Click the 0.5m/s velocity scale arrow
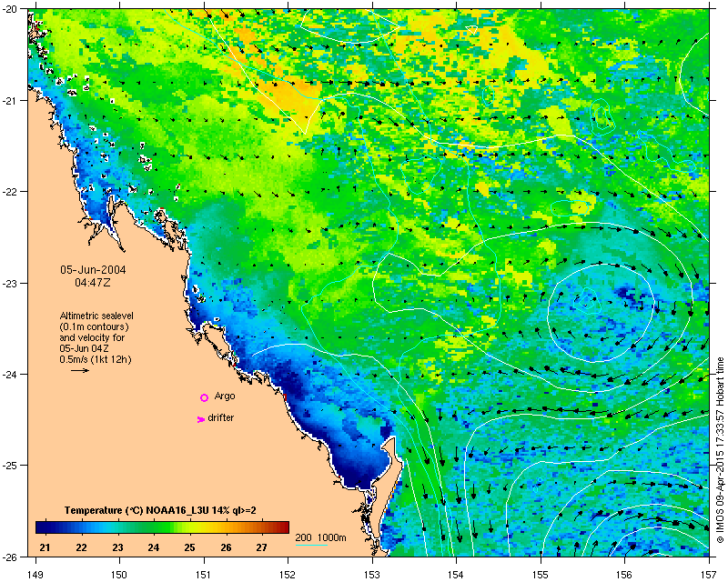The height and width of the screenshot is (582, 728). (80, 370)
